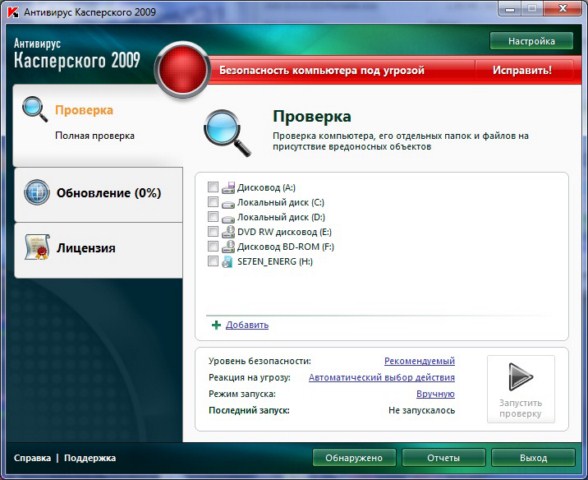Image resolution: width=588 pixels, height=480 pixels.
Task: Open the Рекомендуемый security level selector
Action: [x=419, y=361]
